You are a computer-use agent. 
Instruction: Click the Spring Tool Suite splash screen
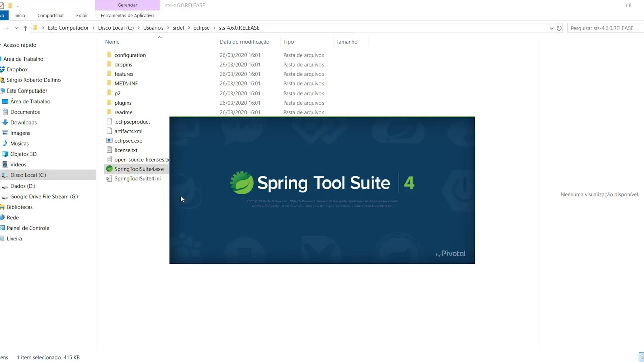[322, 190]
